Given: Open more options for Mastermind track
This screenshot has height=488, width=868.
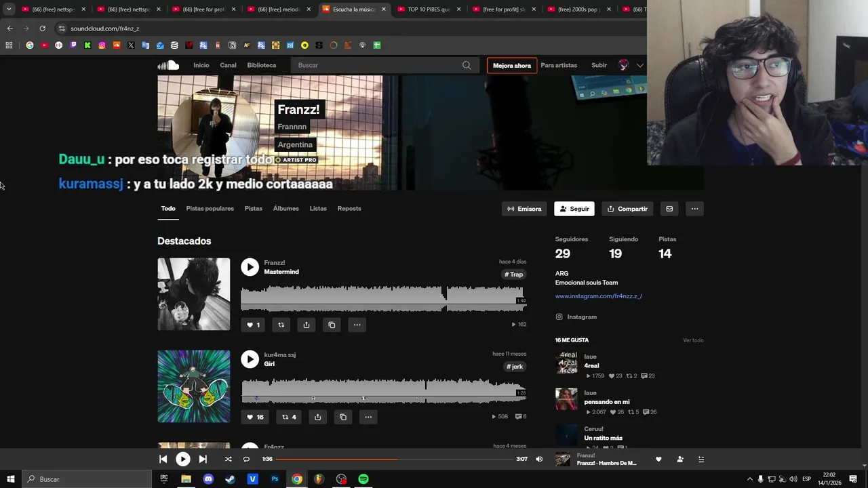Looking at the screenshot, I should tap(357, 325).
